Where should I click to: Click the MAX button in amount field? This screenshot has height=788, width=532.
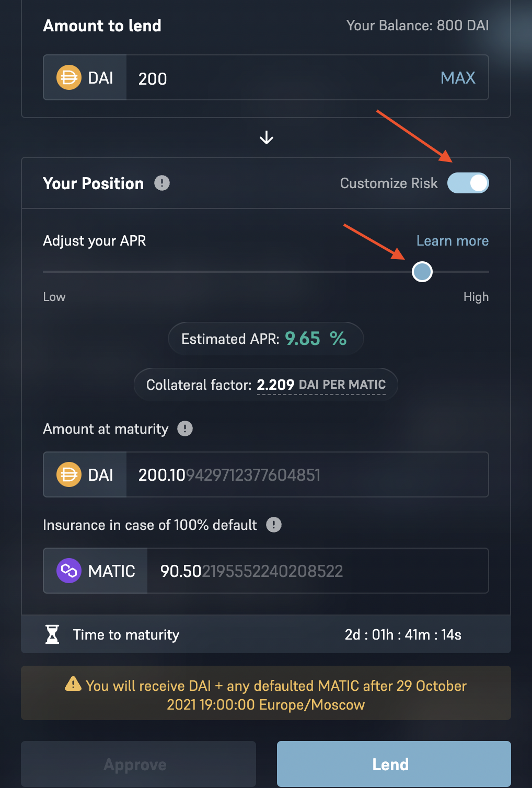coord(458,78)
